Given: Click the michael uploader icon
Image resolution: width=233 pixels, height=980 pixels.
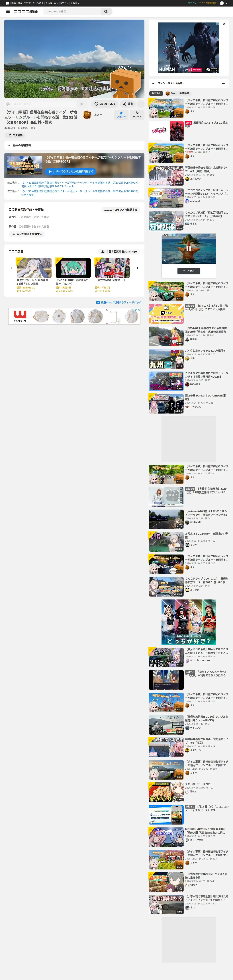Looking at the screenshot, I should tap(187, 201).
